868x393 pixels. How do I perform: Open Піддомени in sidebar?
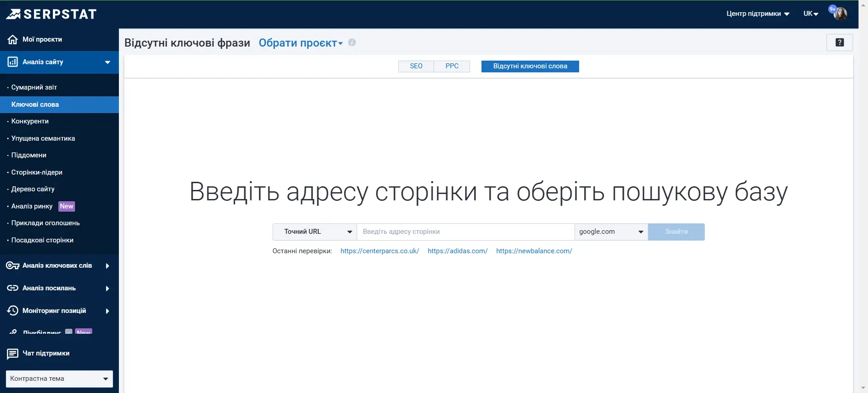pyautogui.click(x=28, y=155)
